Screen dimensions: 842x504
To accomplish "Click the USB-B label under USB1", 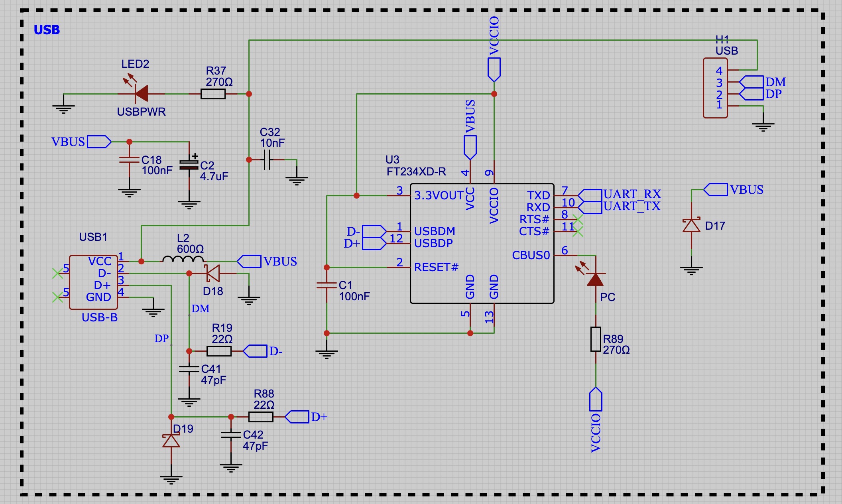I will point(100,317).
